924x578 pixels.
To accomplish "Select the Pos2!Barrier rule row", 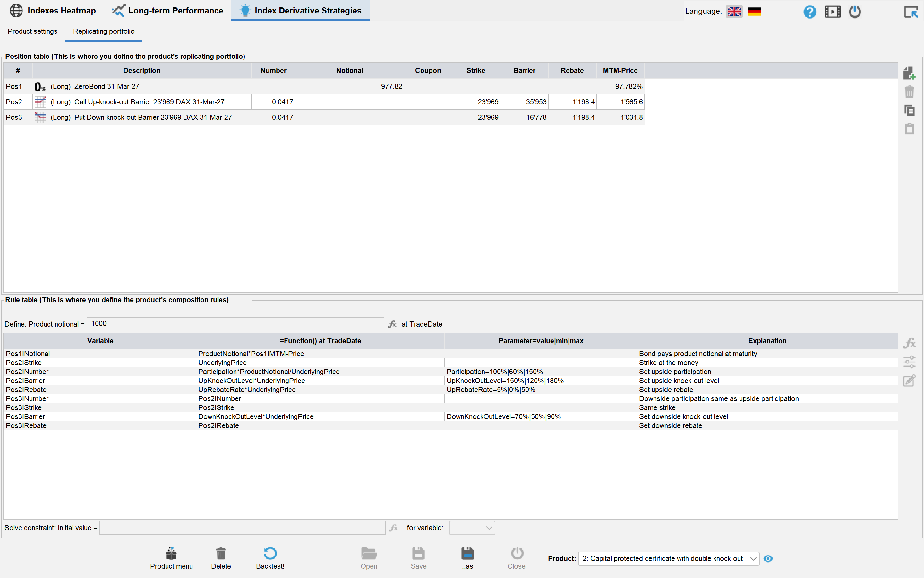I will pyautogui.click(x=450, y=381).
